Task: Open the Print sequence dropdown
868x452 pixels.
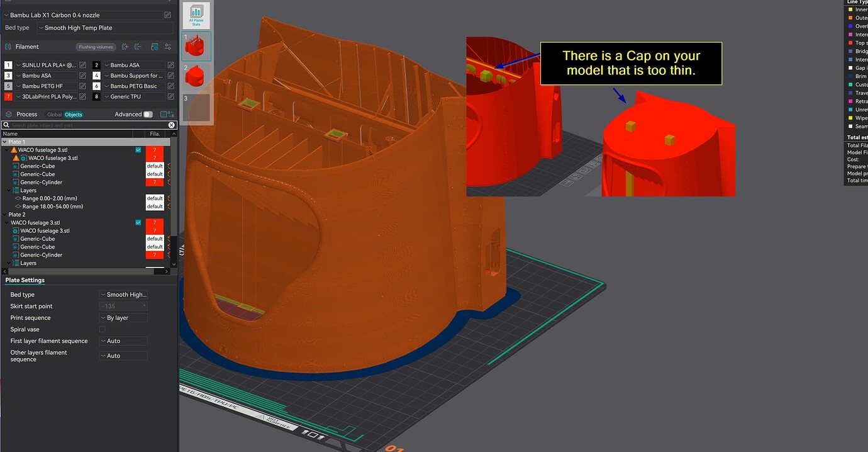Action: coord(123,318)
